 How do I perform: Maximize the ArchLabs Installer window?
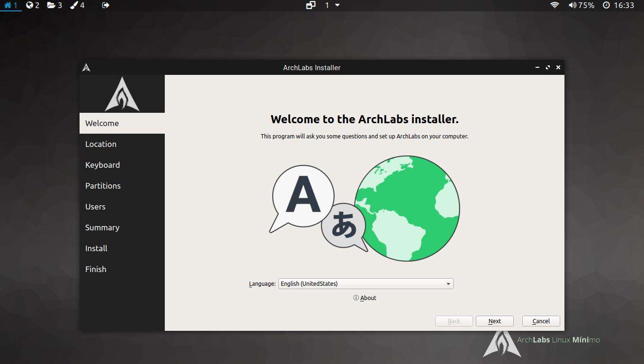point(548,68)
